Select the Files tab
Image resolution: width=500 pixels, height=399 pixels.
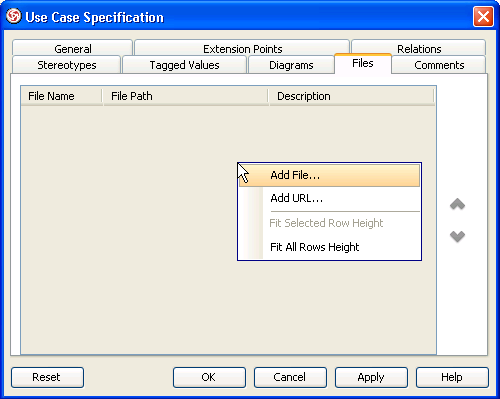[363, 63]
